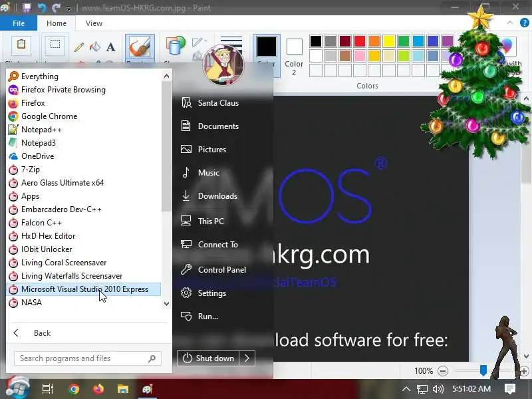Image resolution: width=532 pixels, height=399 pixels.
Task: Open the Brushes tool in Paint
Action: click(x=140, y=48)
